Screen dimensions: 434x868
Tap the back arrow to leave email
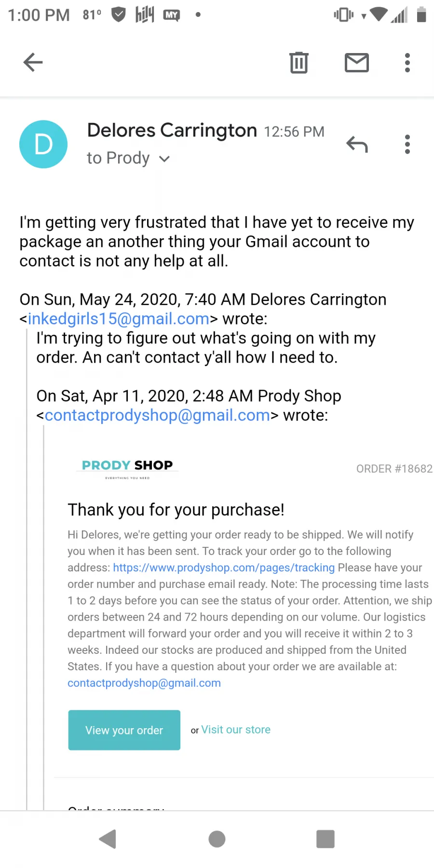(x=33, y=63)
